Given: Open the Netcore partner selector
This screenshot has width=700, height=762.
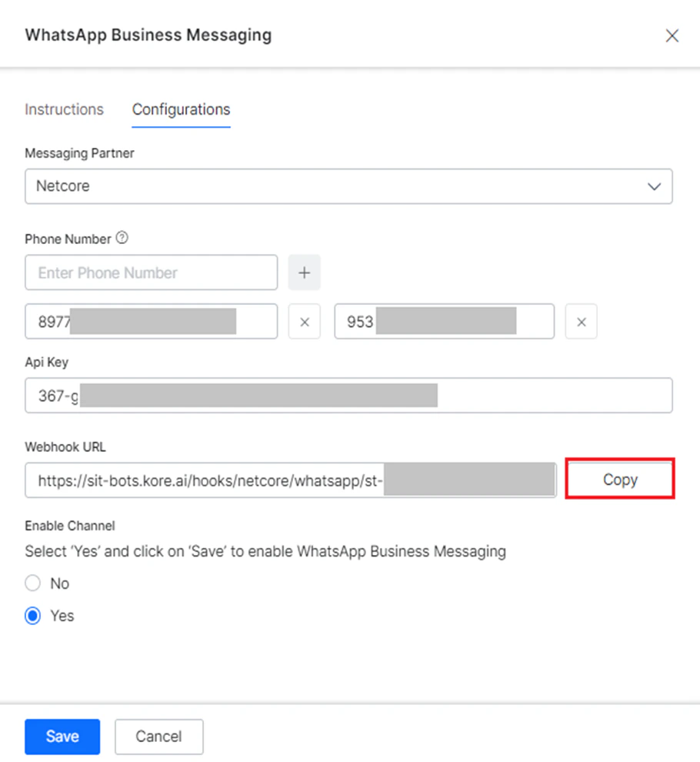Looking at the screenshot, I should [348, 186].
